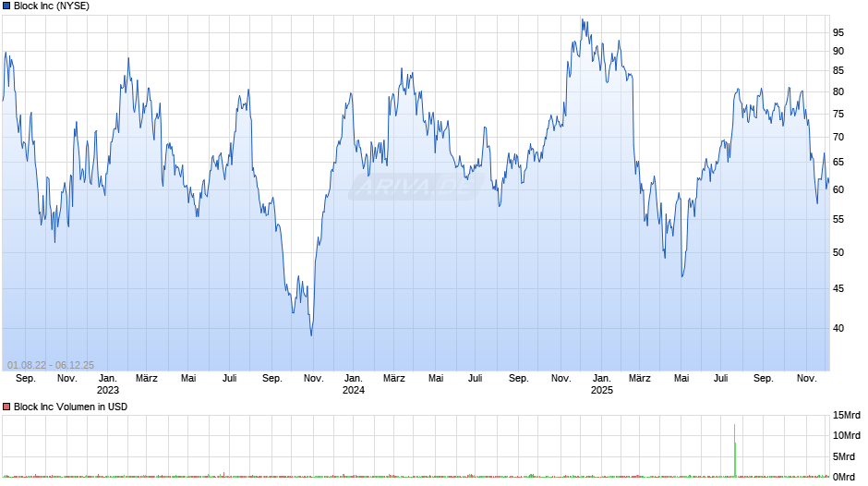Click the last 'Nov.' label on time axis

coord(806,378)
